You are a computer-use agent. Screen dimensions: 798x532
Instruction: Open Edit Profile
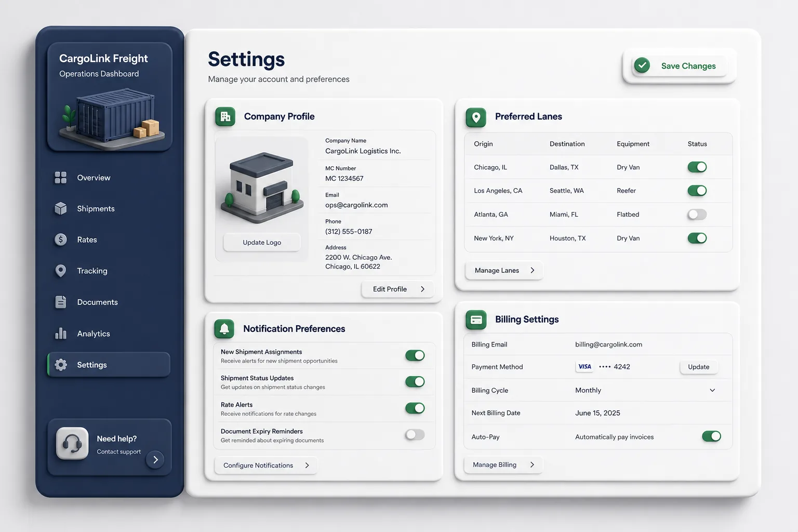[397, 289]
